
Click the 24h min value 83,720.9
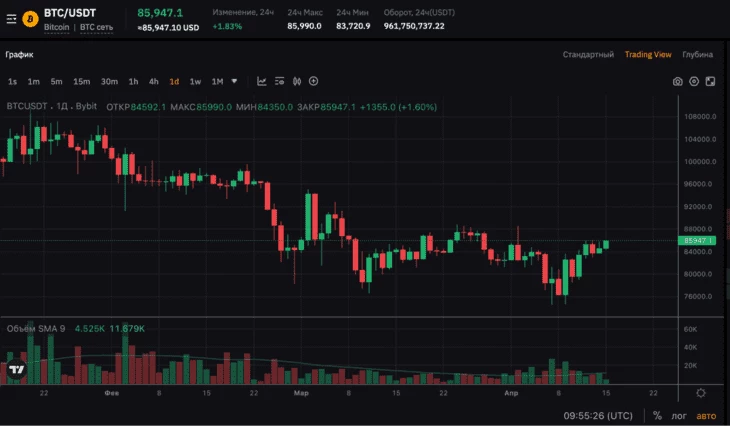(x=353, y=26)
